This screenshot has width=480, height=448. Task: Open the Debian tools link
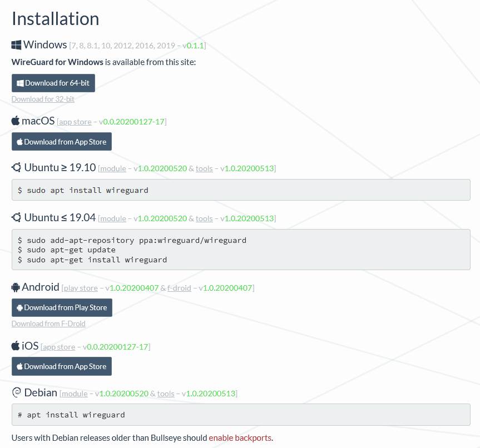tap(166, 394)
